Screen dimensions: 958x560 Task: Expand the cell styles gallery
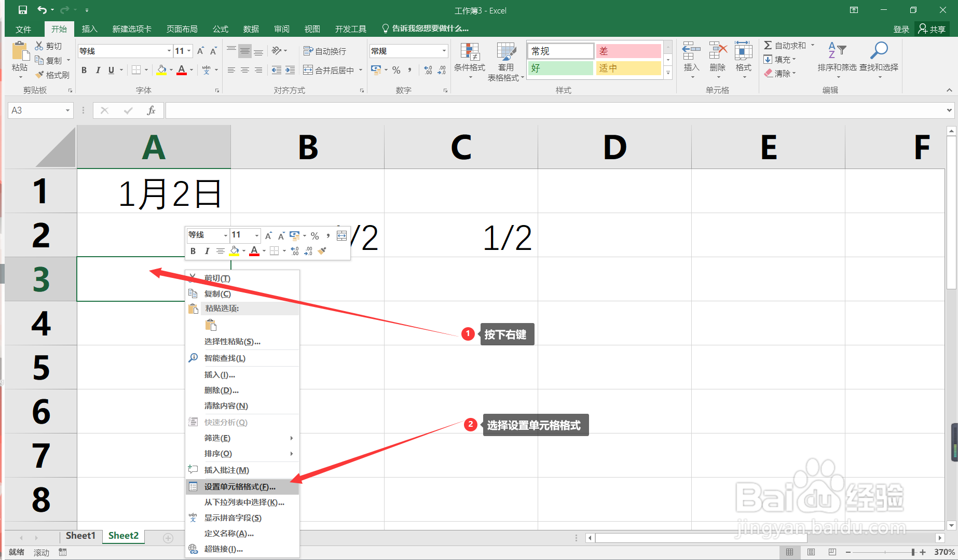pyautogui.click(x=668, y=74)
